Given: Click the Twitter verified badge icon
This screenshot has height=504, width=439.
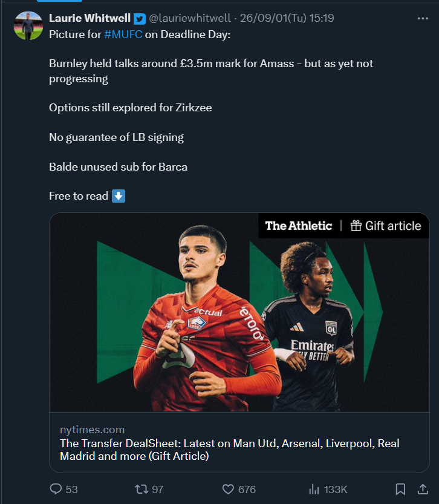Looking at the screenshot, I should click(139, 19).
